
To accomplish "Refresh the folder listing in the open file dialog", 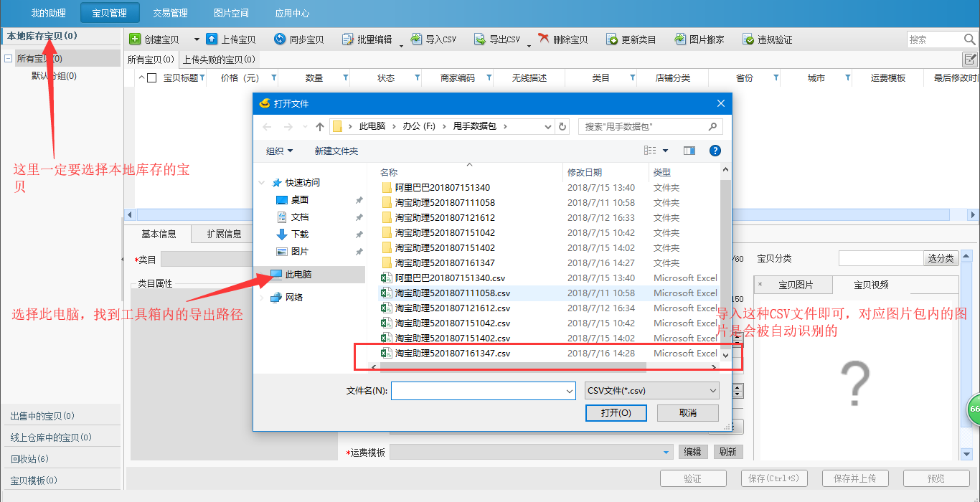I will coord(562,126).
